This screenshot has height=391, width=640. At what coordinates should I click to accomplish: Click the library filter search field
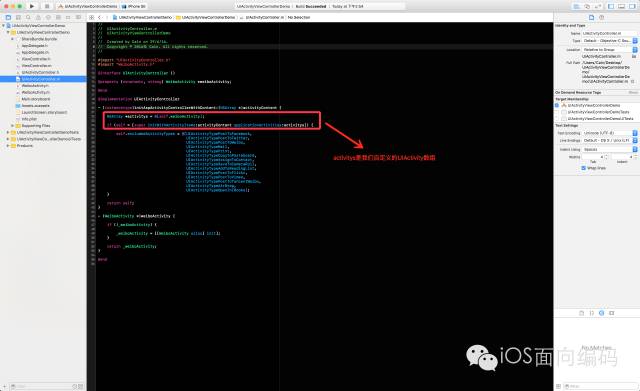coord(600,386)
